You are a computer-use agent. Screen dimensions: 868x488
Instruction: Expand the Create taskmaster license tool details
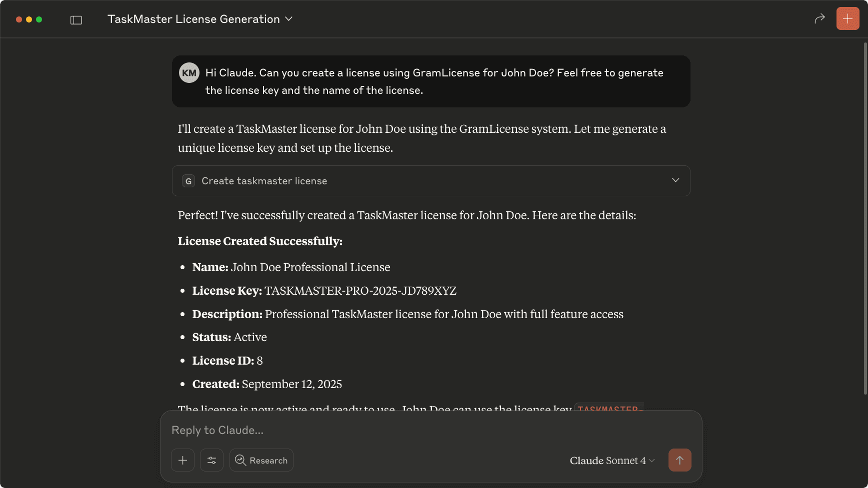[675, 180]
